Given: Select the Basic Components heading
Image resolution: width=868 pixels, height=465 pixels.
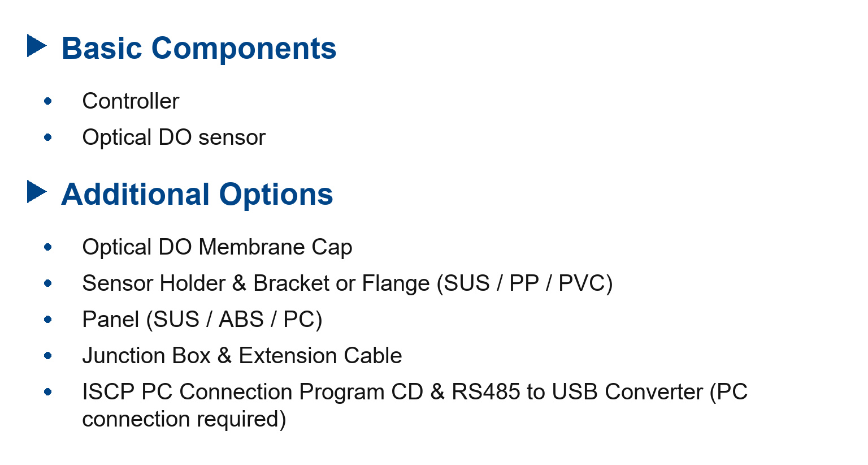Looking at the screenshot, I should [199, 48].
